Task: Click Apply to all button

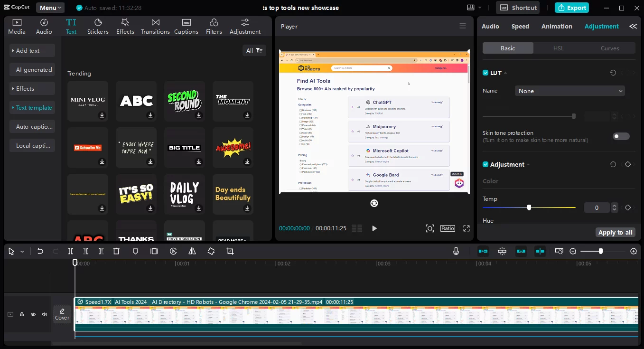Action: (x=616, y=232)
